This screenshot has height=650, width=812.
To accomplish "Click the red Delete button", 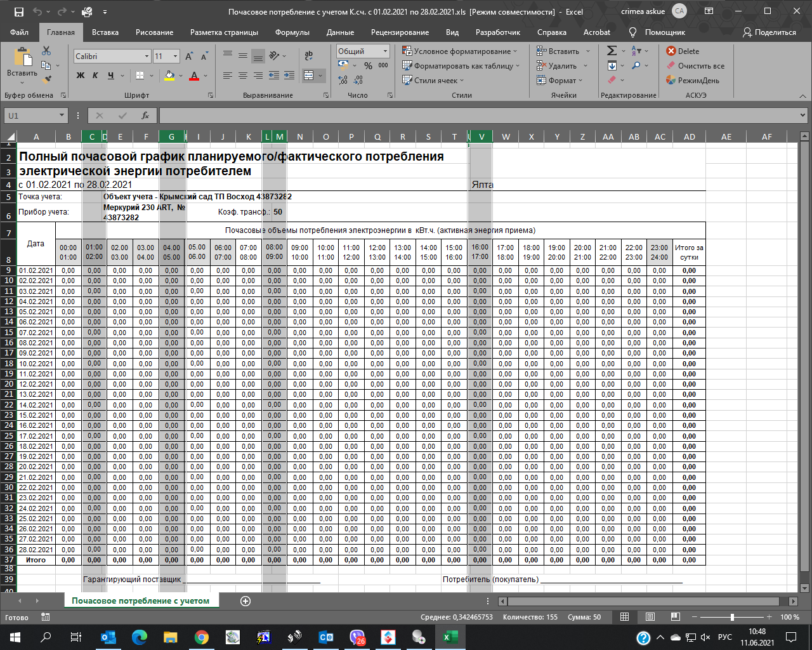I will [683, 51].
